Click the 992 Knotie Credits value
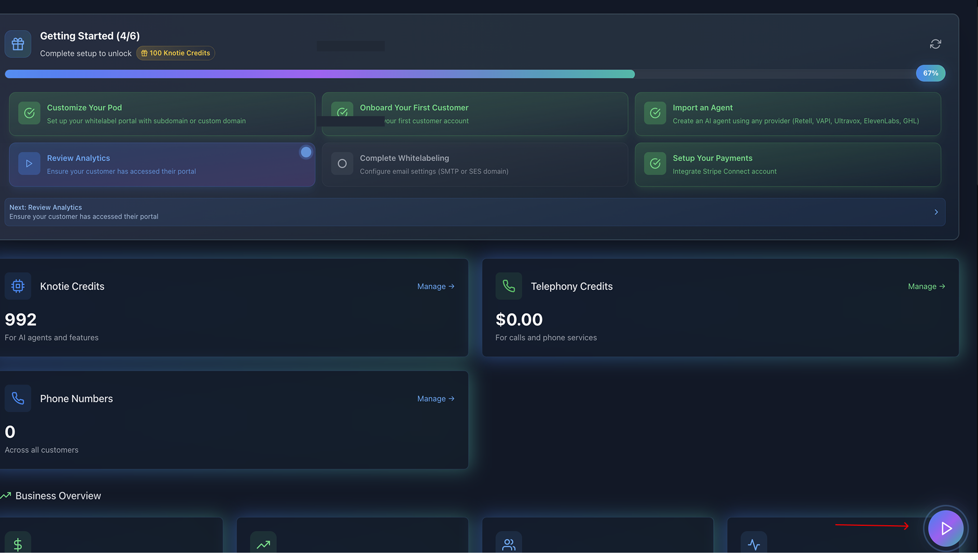The width and height of the screenshot is (978, 560). pyautogui.click(x=21, y=319)
